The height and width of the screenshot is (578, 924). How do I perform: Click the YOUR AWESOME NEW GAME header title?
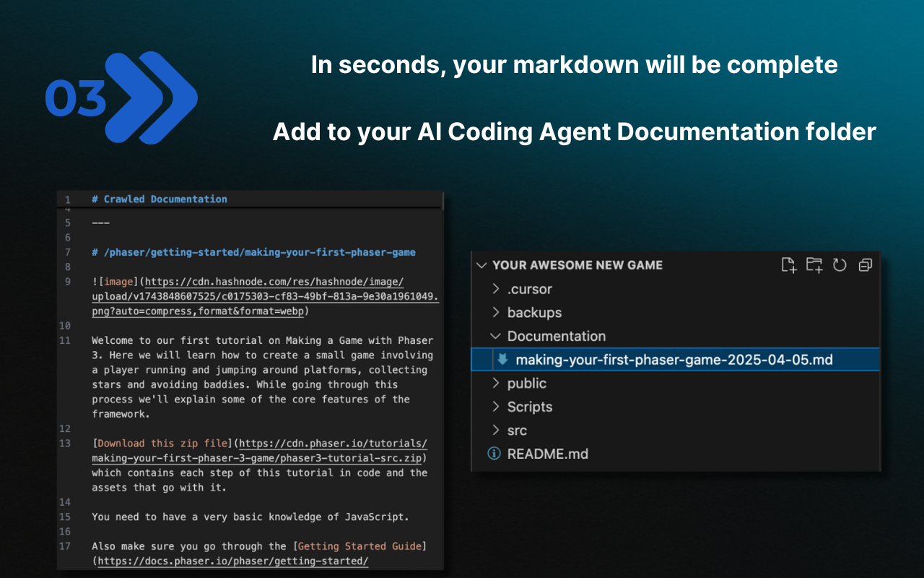pyautogui.click(x=577, y=265)
